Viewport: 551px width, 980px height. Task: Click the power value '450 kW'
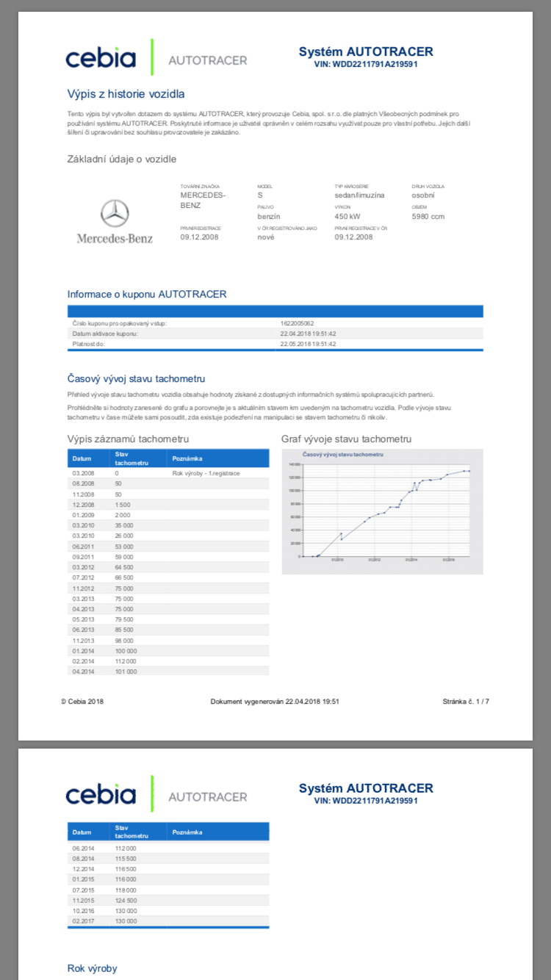tap(347, 217)
